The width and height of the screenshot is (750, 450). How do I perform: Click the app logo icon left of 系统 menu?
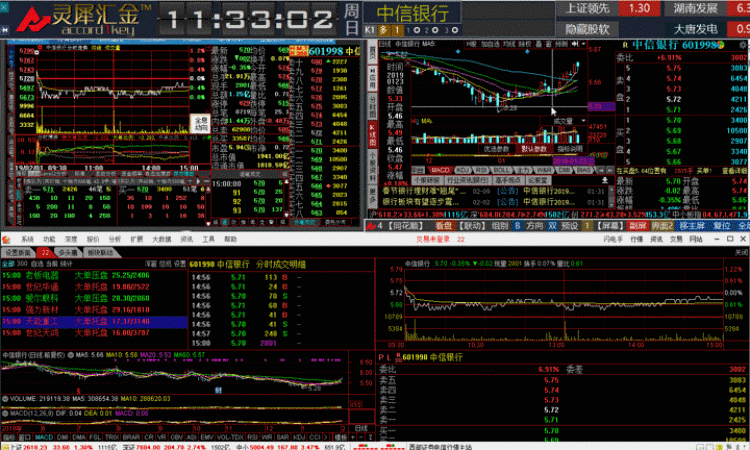click(6, 239)
